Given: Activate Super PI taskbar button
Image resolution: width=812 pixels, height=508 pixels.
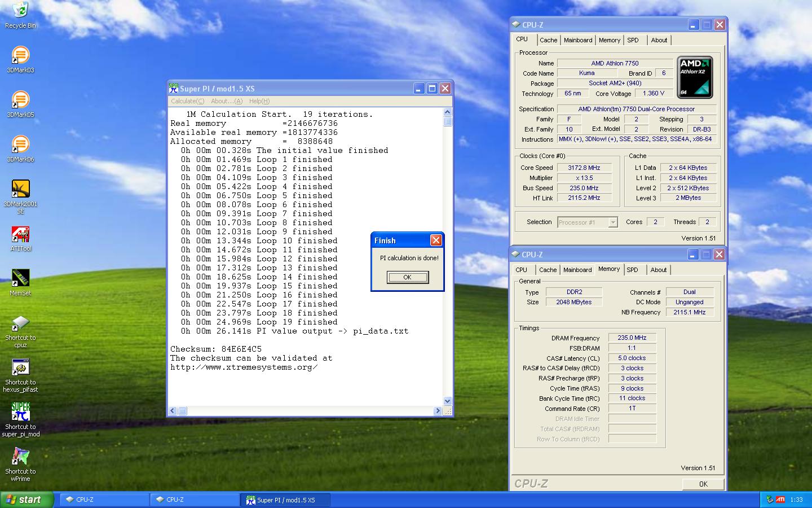Looking at the screenshot, I should (285, 500).
